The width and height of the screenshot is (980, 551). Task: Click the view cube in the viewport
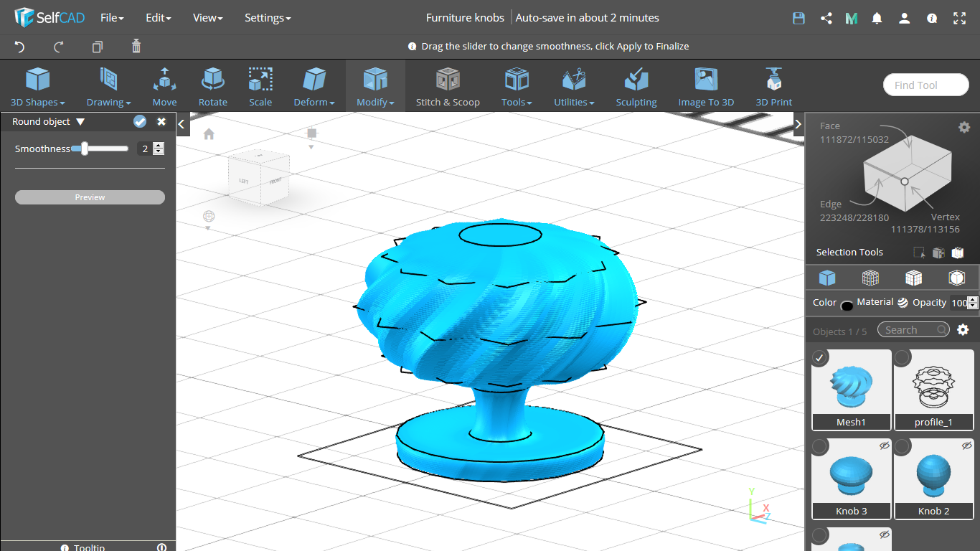point(259,179)
